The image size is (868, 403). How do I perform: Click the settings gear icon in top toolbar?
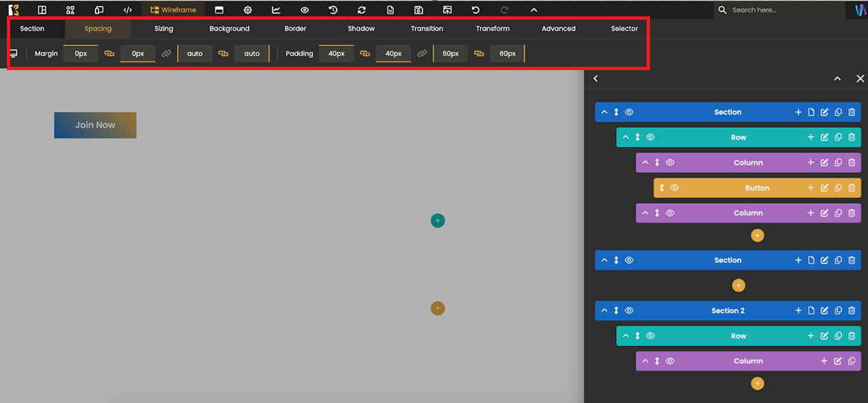[x=247, y=10]
